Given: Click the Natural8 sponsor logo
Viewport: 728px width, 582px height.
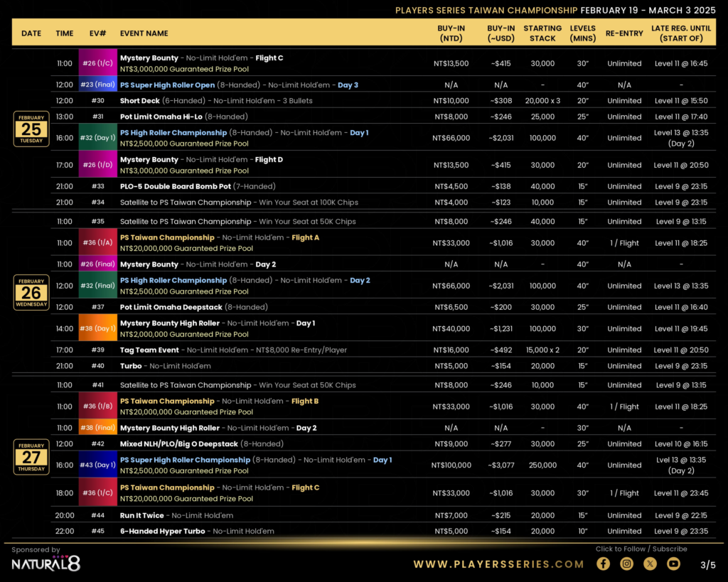Looking at the screenshot, I should click(x=45, y=564).
